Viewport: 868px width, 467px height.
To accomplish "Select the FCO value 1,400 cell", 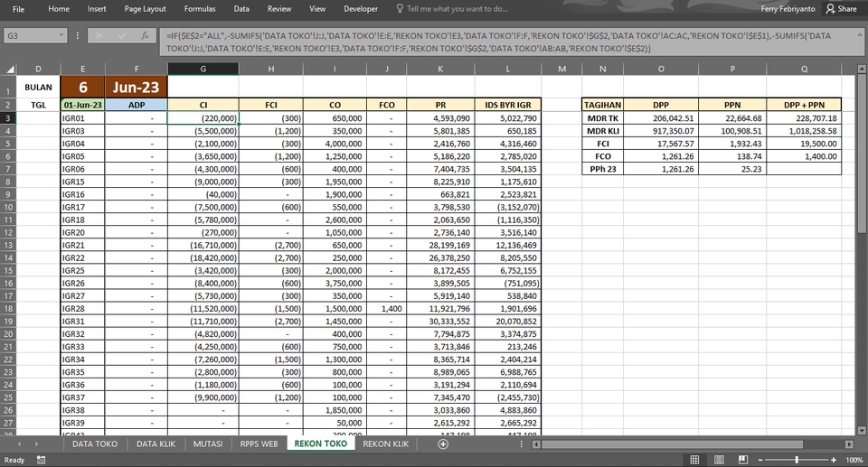I will coord(386,309).
